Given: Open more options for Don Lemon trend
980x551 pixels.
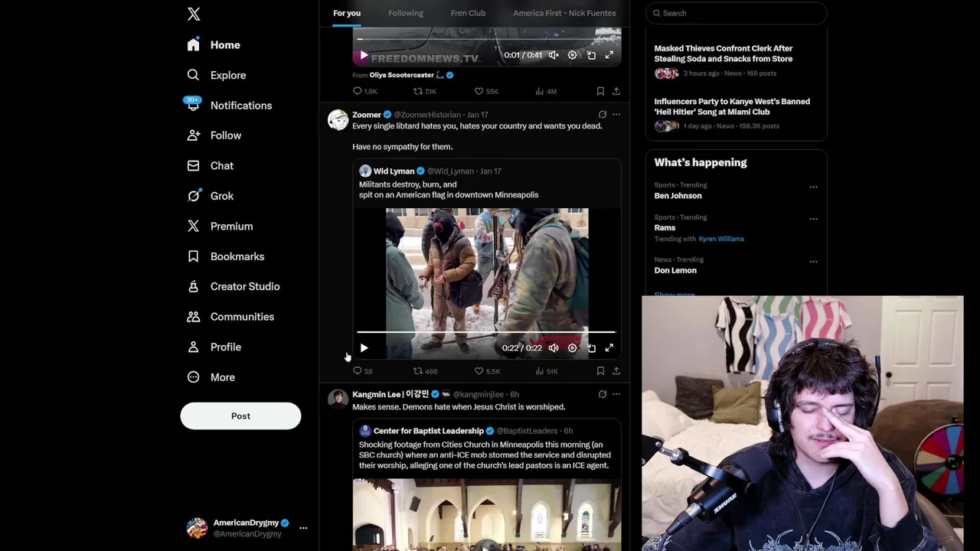Looking at the screenshot, I should click(x=813, y=262).
